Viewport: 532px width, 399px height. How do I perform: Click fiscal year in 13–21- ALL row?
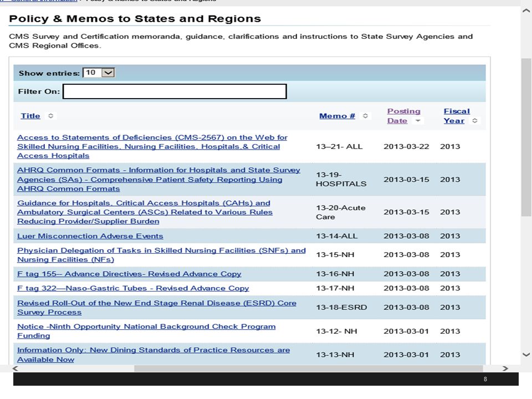point(450,146)
